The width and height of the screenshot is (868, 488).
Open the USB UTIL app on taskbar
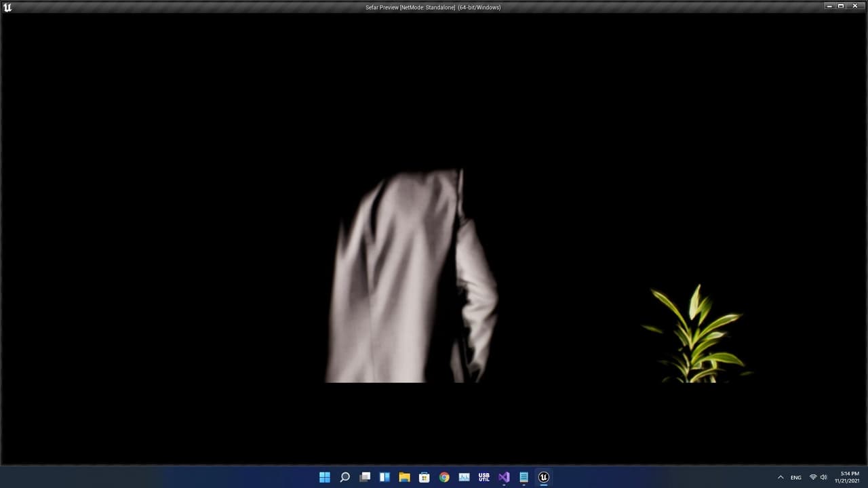(x=484, y=477)
